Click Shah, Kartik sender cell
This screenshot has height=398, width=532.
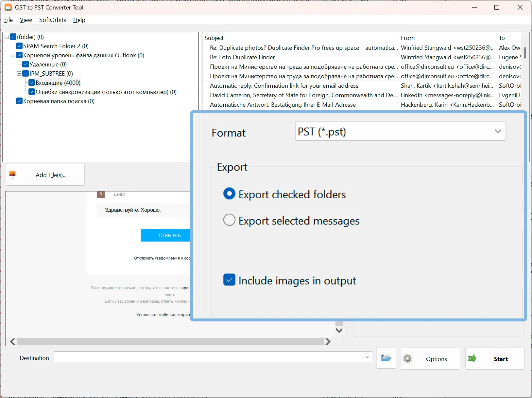pos(447,86)
